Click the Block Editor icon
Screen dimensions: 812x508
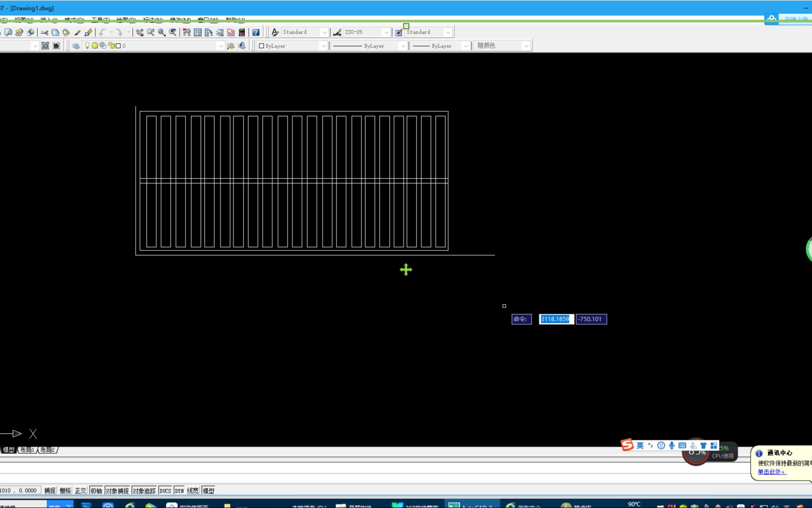pyautogui.click(x=88, y=32)
